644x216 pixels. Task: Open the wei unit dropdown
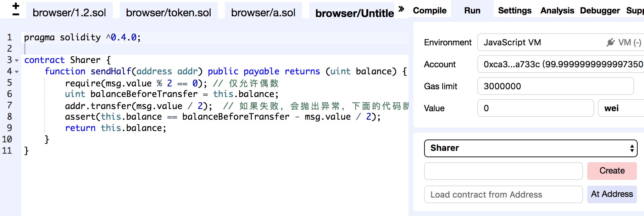click(x=621, y=108)
